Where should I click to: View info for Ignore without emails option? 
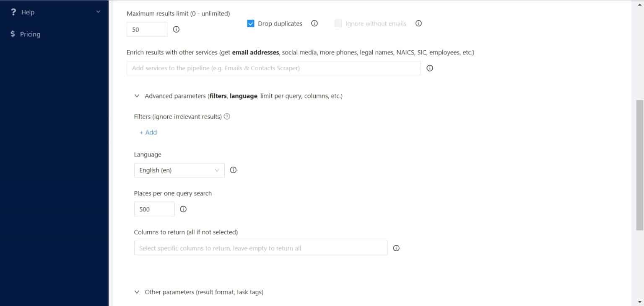click(418, 23)
